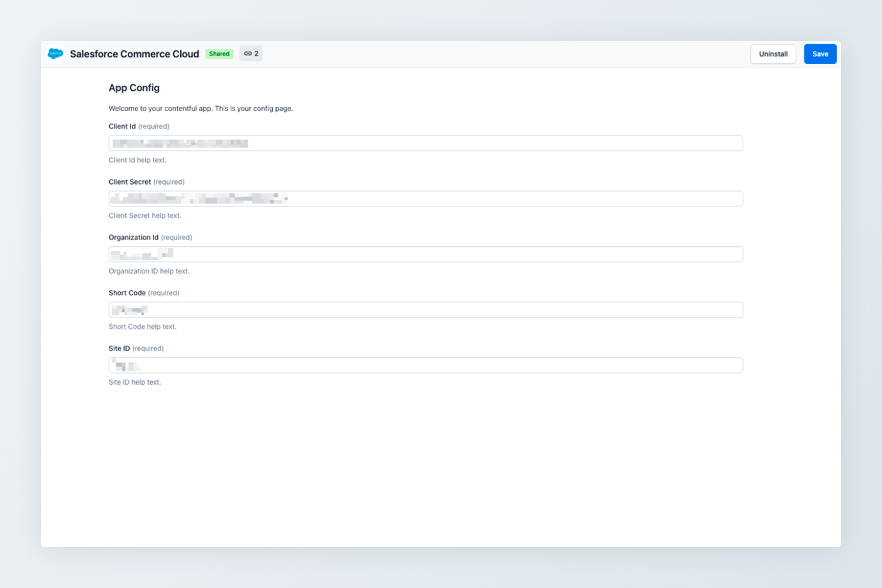
Task: Click the 'Organization ID help text.' note
Action: (149, 272)
